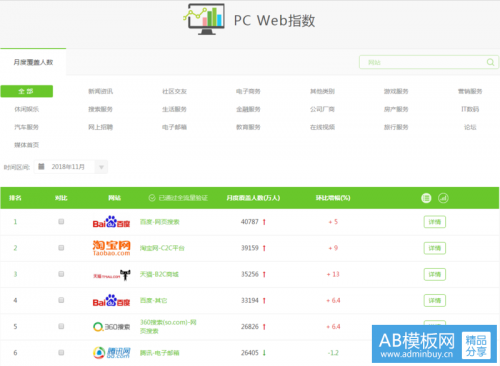
Task: Click the Baidu logo in rank 1 row
Action: click(x=111, y=222)
